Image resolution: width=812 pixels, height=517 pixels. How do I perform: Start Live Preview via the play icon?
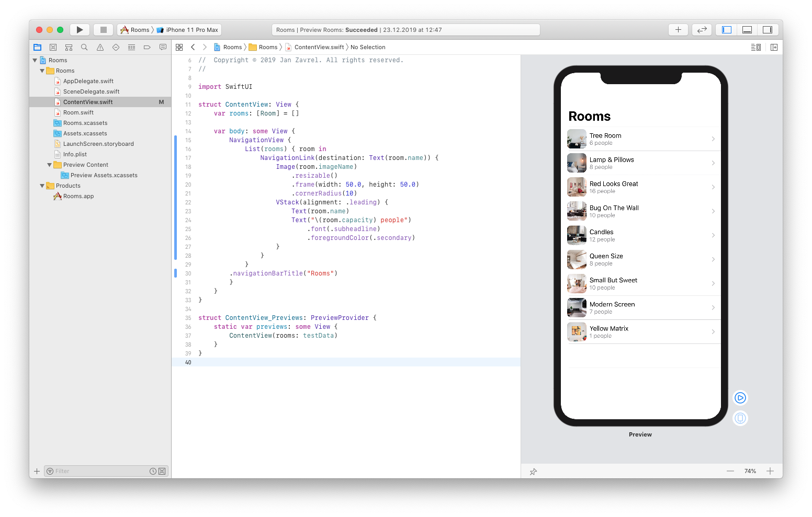740,397
